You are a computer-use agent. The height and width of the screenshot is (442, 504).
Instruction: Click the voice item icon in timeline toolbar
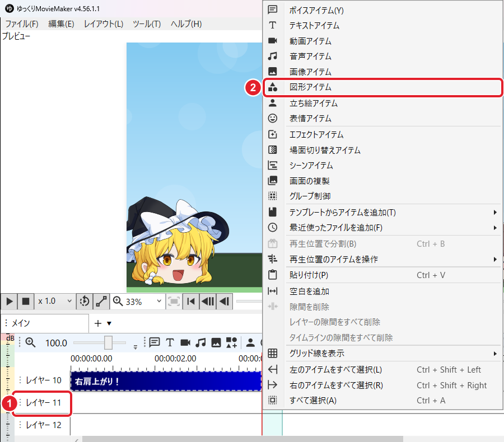tap(155, 342)
